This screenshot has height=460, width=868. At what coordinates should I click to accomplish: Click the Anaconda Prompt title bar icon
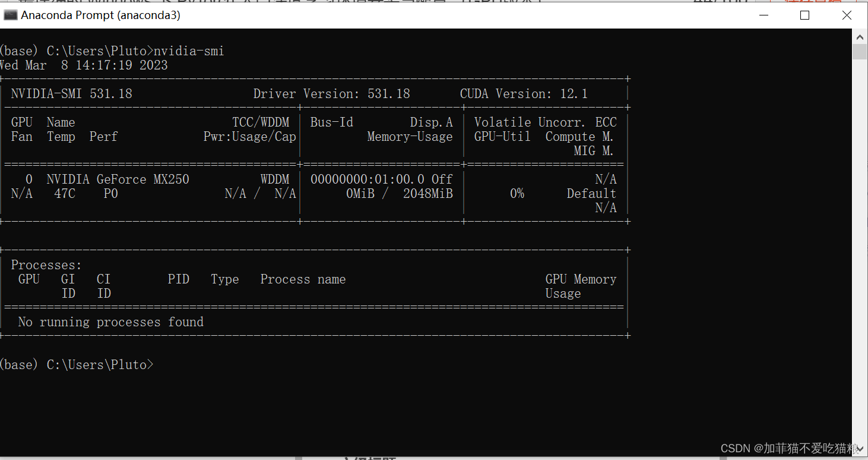[10, 15]
